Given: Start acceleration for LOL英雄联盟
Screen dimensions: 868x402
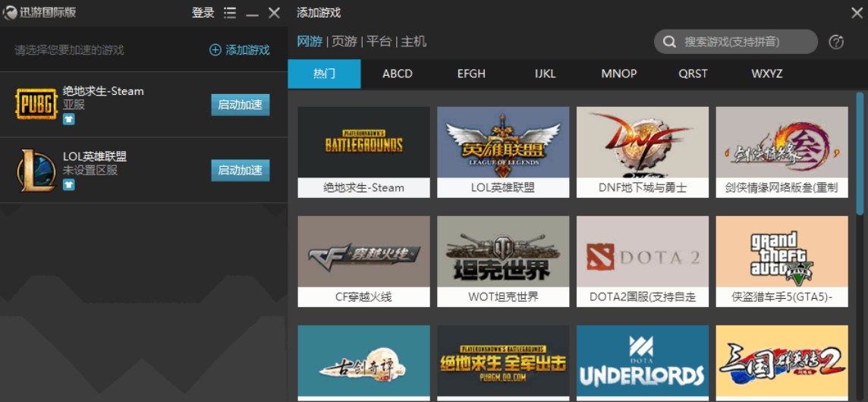Looking at the screenshot, I should pos(240,170).
